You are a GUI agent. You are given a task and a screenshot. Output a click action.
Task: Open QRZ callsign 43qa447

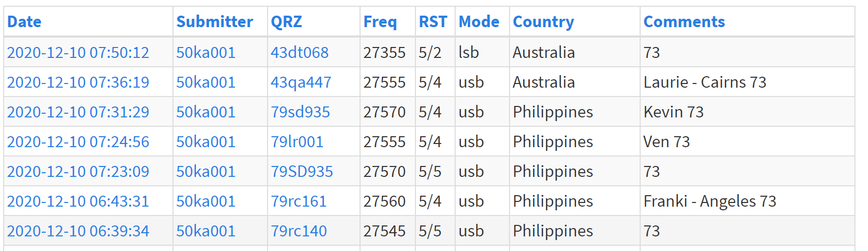point(301,82)
